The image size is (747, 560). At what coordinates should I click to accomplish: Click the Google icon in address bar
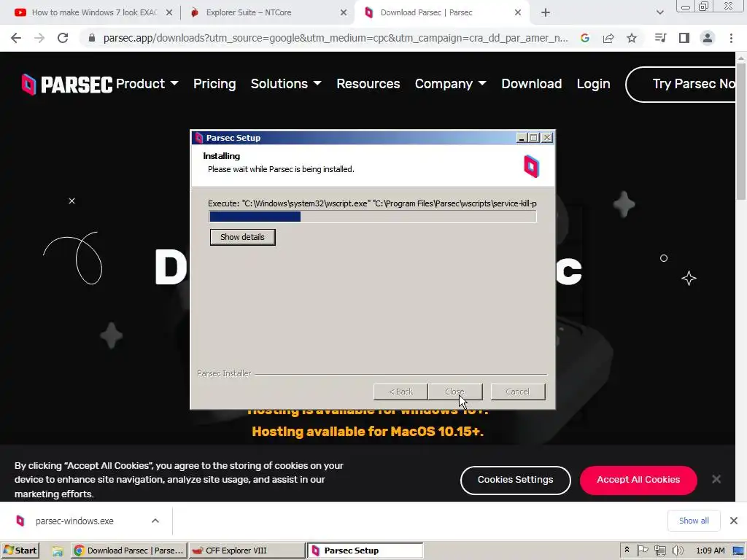coord(585,38)
